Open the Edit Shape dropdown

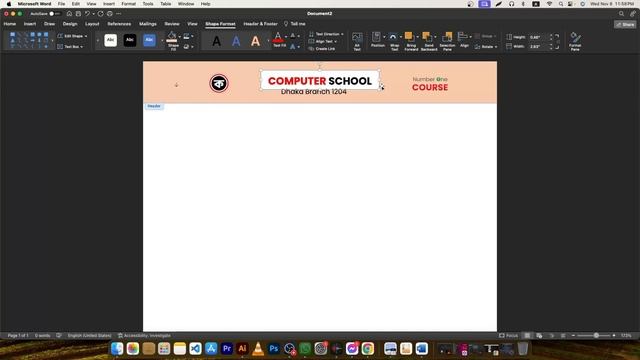tap(72, 36)
